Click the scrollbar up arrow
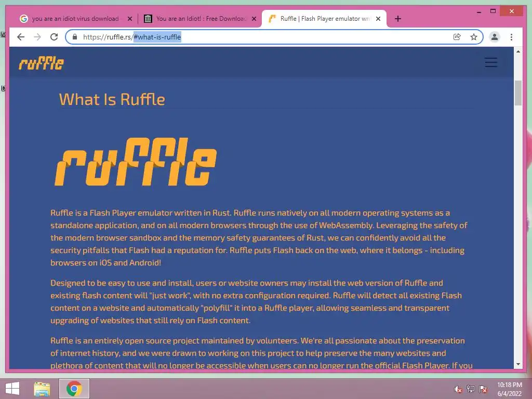 point(518,51)
